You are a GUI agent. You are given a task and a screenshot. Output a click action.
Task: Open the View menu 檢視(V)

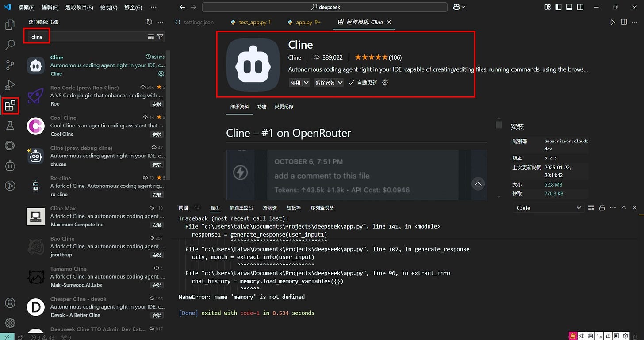(109, 8)
